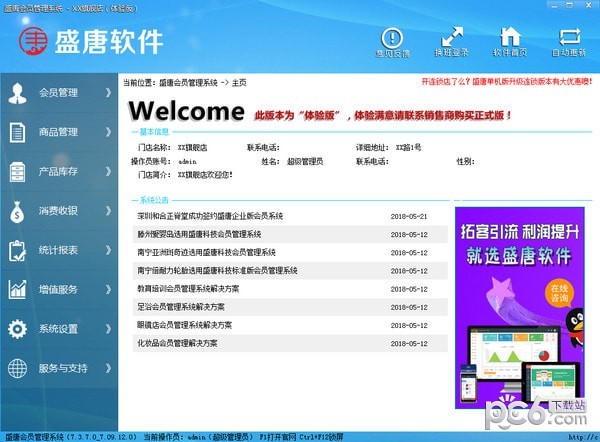Open announcement 深圳和合正骨堂成功签约
The width and height of the screenshot is (600, 442).
(x=210, y=216)
